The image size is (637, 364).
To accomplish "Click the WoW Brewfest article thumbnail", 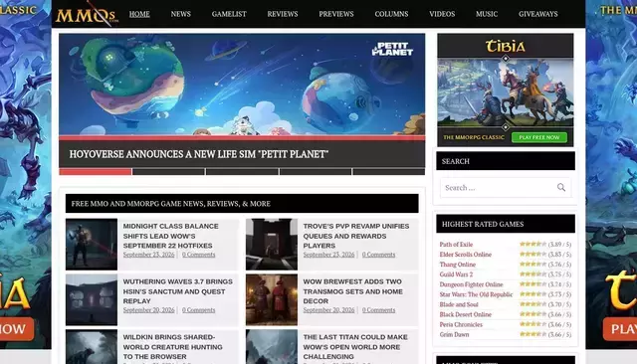I will click(x=272, y=300).
